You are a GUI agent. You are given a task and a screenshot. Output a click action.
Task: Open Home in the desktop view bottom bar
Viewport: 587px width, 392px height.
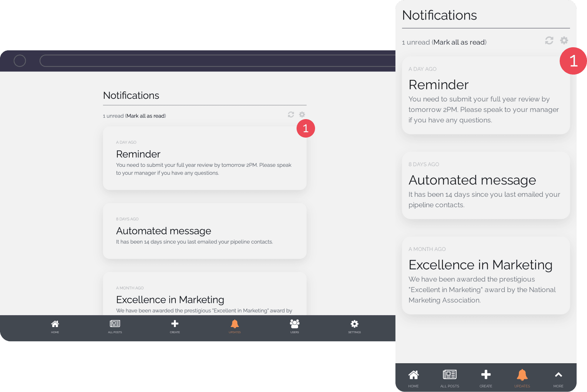click(55, 326)
